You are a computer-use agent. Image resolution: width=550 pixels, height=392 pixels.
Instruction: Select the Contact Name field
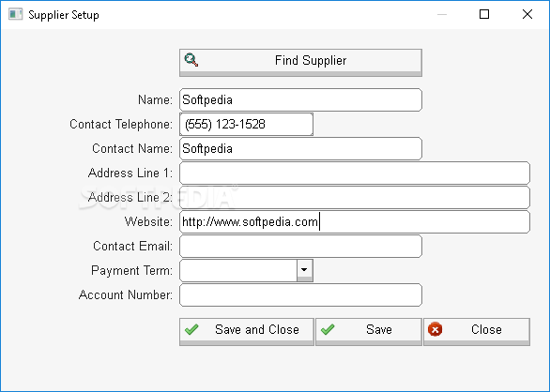(300, 149)
